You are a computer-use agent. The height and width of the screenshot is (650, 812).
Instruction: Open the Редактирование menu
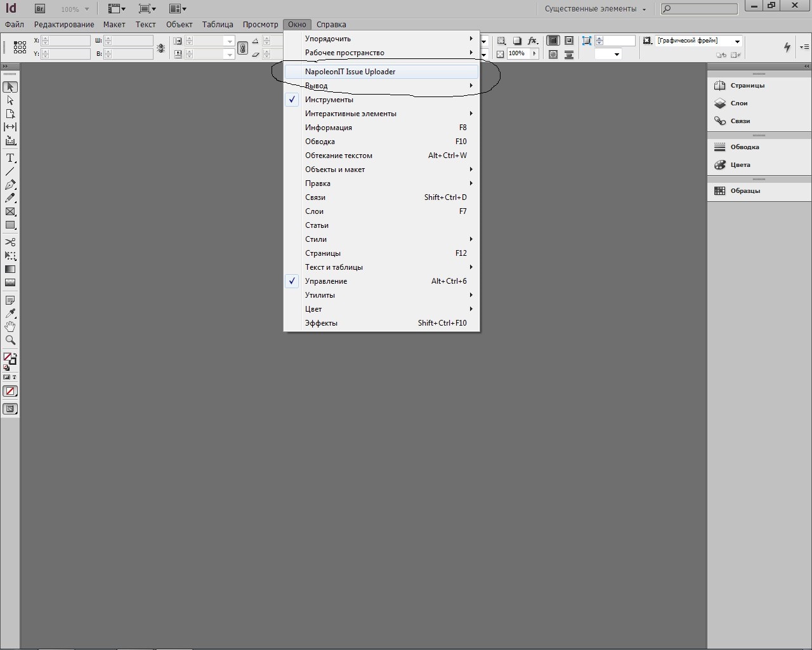pos(64,24)
